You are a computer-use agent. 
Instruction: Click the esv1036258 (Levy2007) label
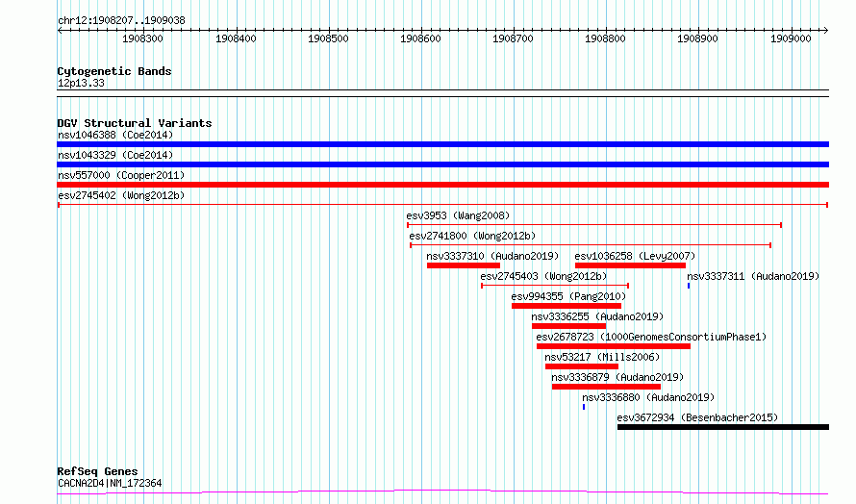click(635, 256)
